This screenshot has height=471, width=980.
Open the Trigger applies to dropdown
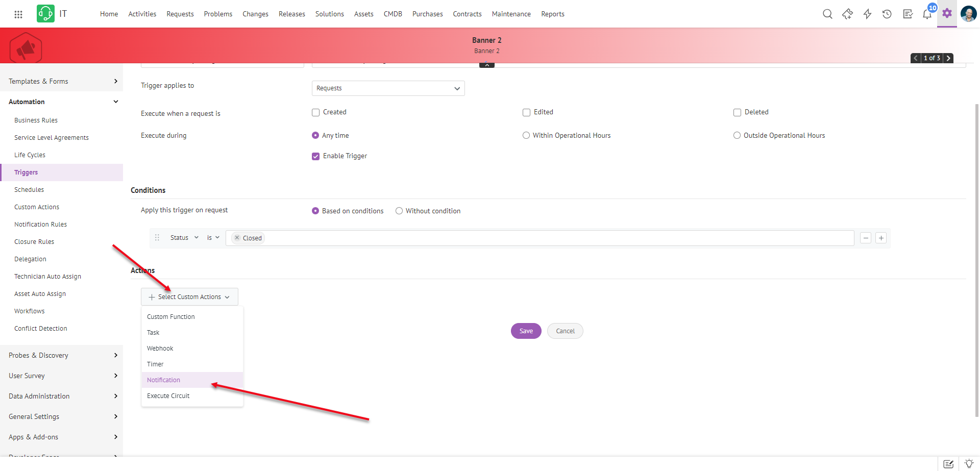pos(388,88)
